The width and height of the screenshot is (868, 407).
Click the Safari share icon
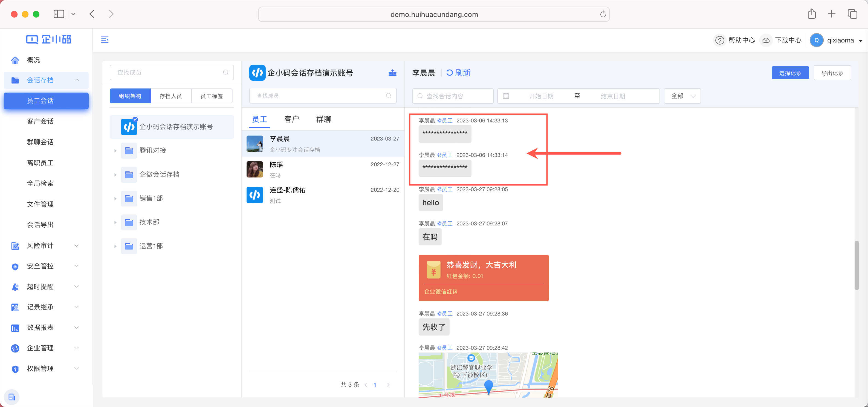[x=811, y=14]
